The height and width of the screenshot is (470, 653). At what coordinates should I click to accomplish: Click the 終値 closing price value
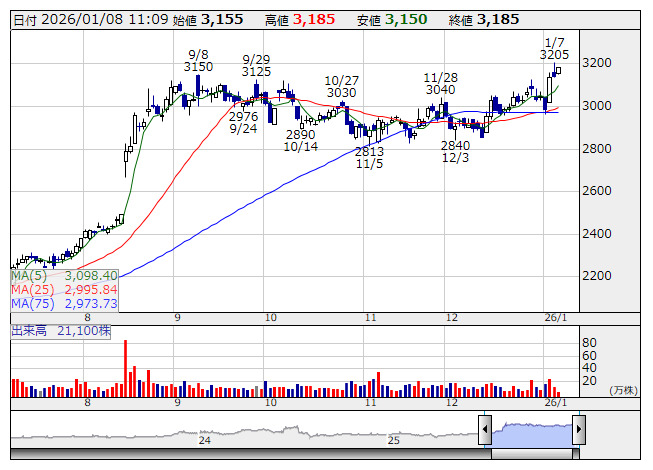click(x=498, y=19)
